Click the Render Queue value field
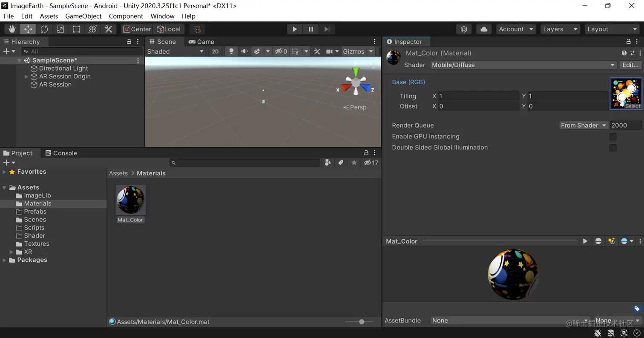The image size is (644, 338). tap(625, 125)
